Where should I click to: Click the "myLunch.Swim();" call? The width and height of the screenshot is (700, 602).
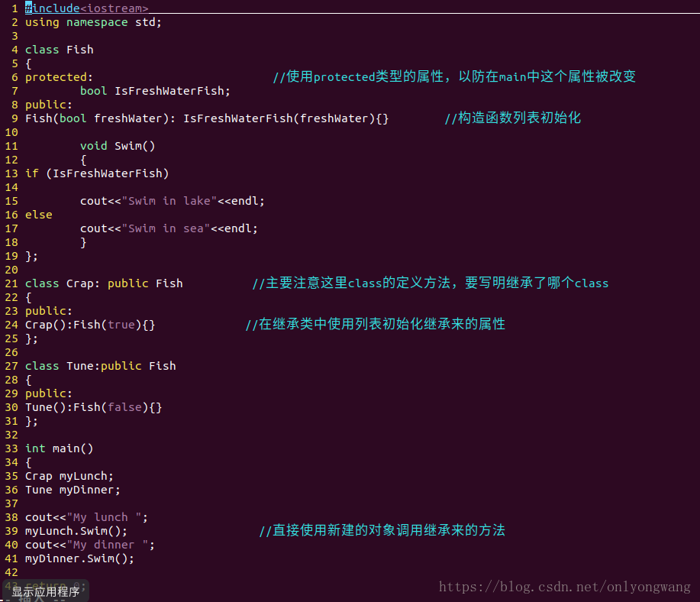[x=76, y=531]
